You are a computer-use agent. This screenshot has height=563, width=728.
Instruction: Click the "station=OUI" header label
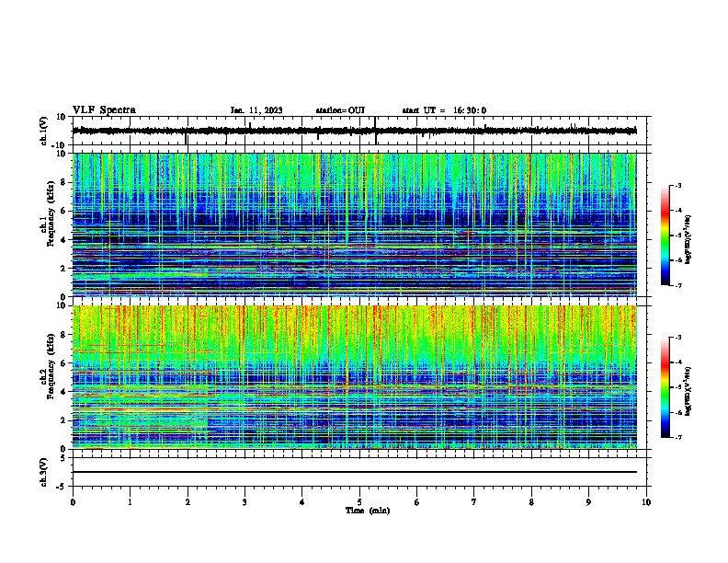[x=340, y=110]
